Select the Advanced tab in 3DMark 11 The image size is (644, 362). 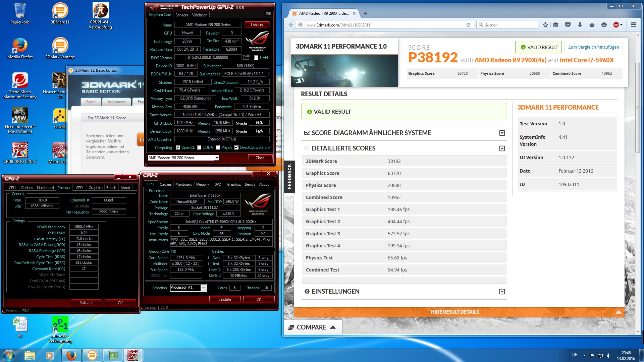[x=116, y=102]
